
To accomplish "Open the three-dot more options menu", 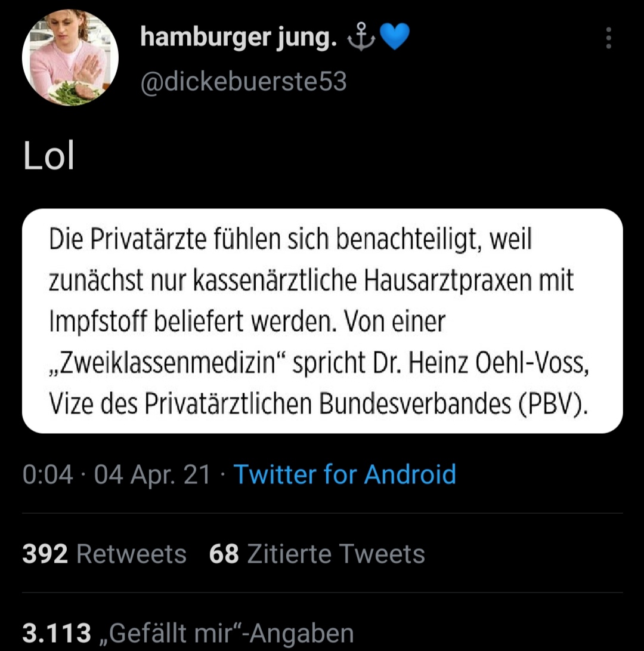I will point(608,38).
